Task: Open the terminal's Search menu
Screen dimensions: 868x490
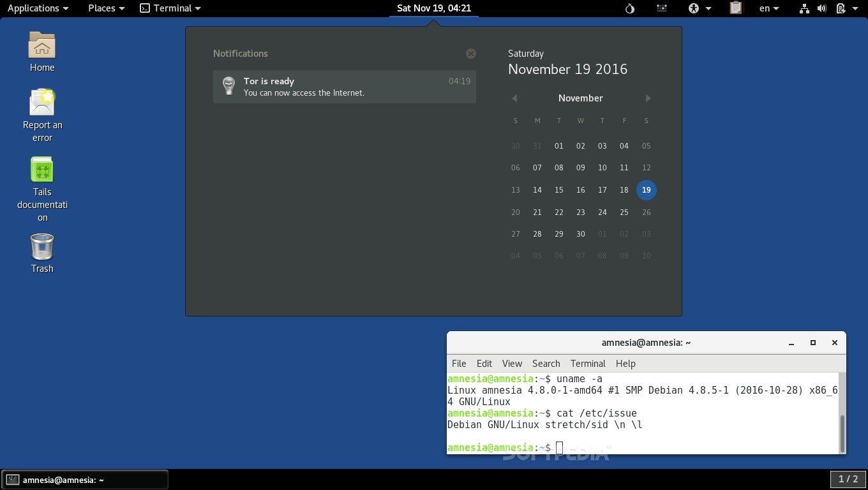Action: [546, 364]
